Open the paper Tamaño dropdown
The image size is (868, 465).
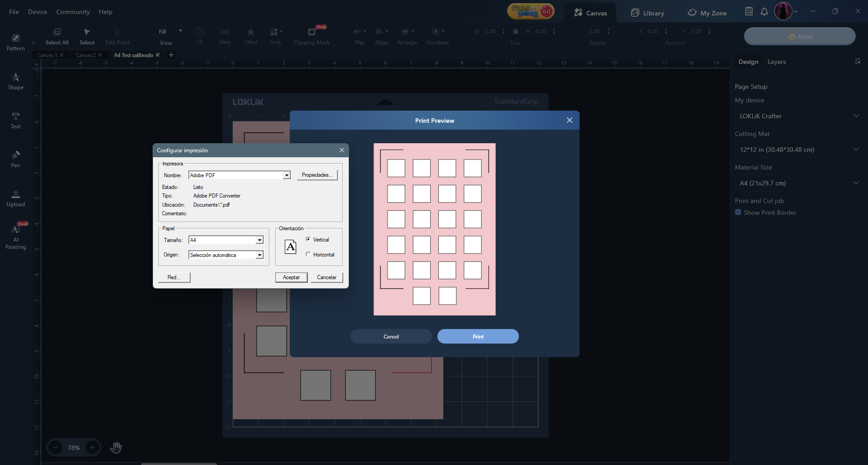coord(259,240)
